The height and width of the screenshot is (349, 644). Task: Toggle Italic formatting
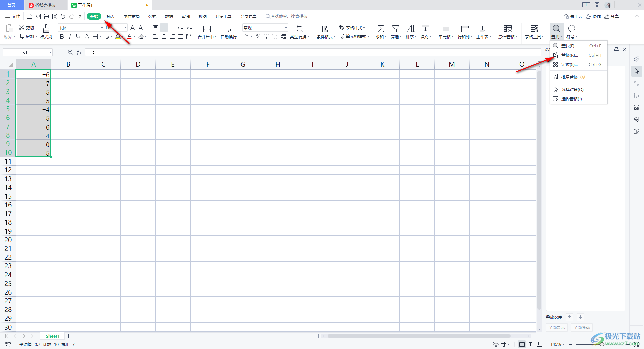pyautogui.click(x=70, y=36)
